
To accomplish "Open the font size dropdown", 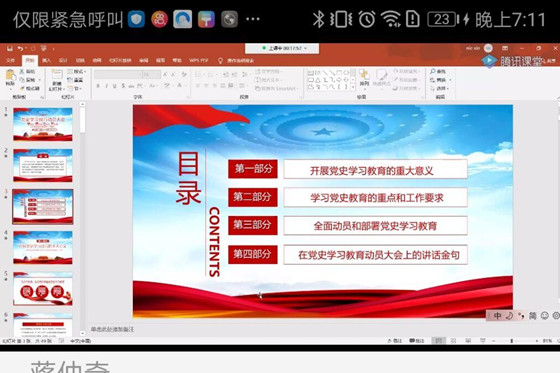I will [x=151, y=74].
